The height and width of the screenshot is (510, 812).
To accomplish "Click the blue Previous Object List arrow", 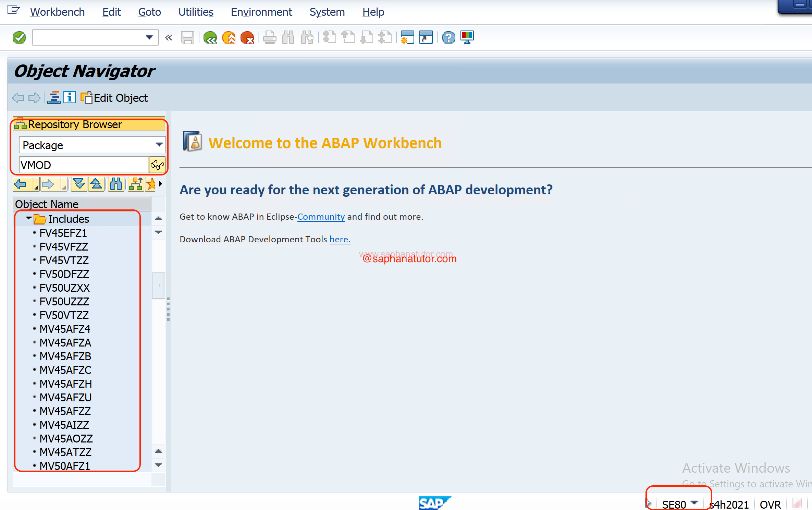I will pyautogui.click(x=21, y=184).
